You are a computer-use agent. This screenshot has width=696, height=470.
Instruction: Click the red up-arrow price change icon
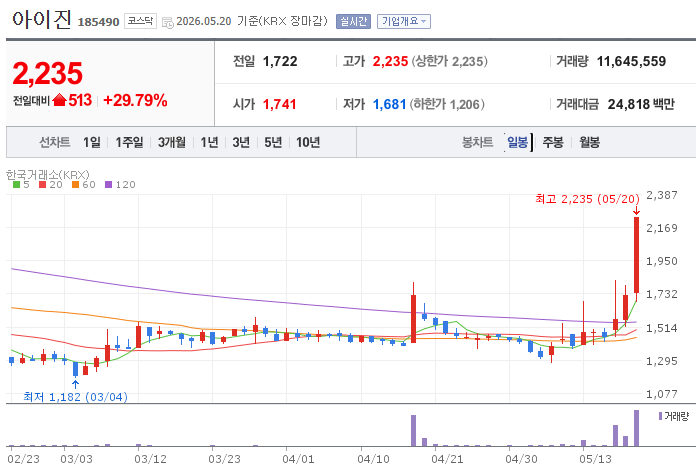[x=59, y=100]
